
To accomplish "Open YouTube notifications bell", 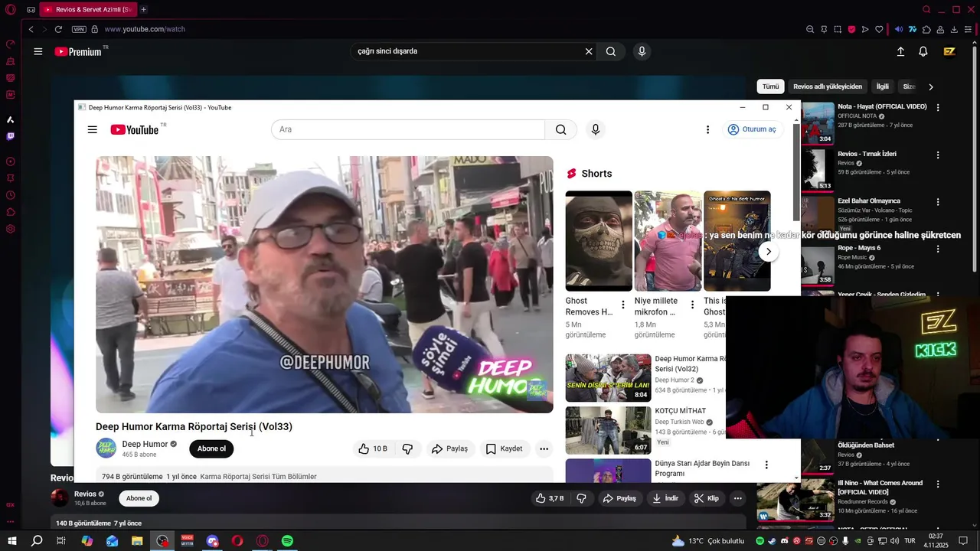I will 923,51.
